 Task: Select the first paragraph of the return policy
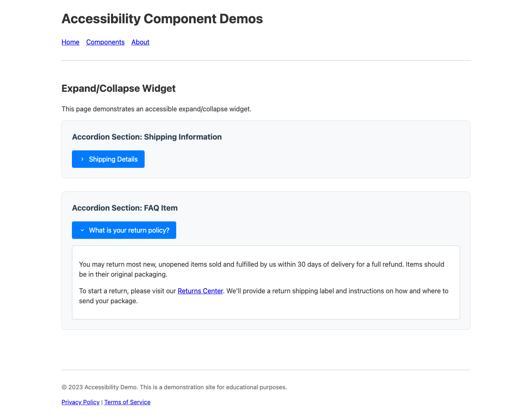pos(261,269)
